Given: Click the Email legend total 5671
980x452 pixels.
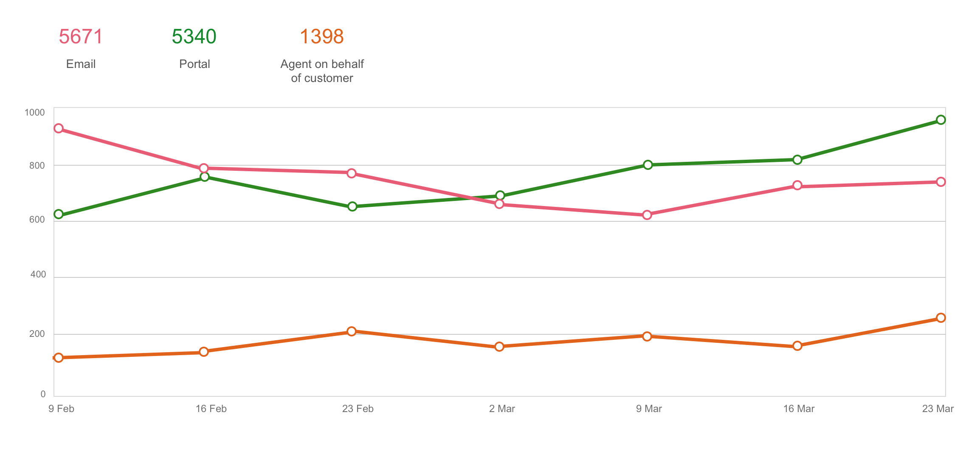Looking at the screenshot, I should (81, 37).
